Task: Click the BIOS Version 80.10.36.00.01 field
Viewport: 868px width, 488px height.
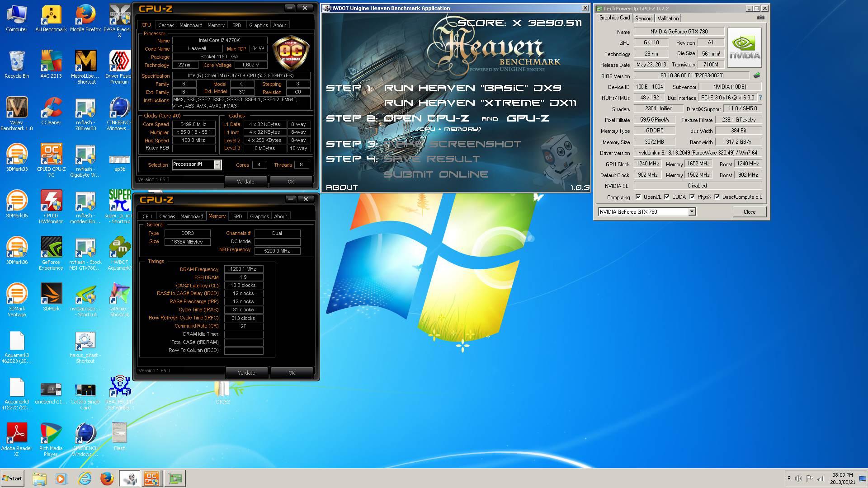Action: pyautogui.click(x=692, y=75)
